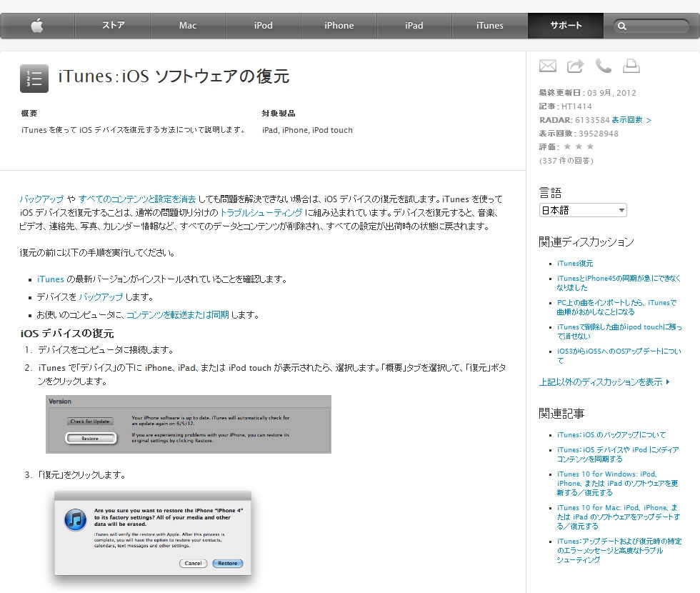The height and width of the screenshot is (593, 700).
Task: Open the アップデートおよび復元時の特定のエラー article
Action: coord(619,550)
